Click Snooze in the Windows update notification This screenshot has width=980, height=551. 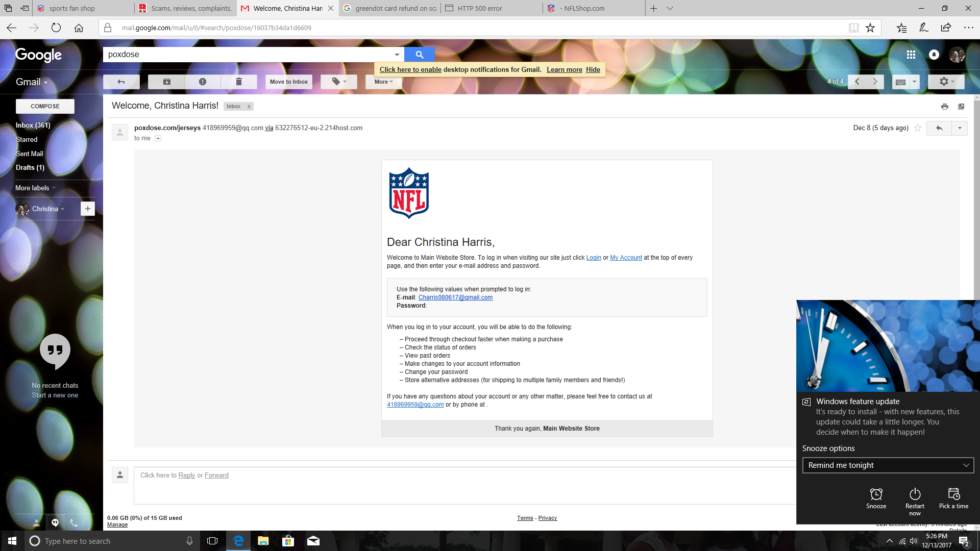[x=876, y=498]
